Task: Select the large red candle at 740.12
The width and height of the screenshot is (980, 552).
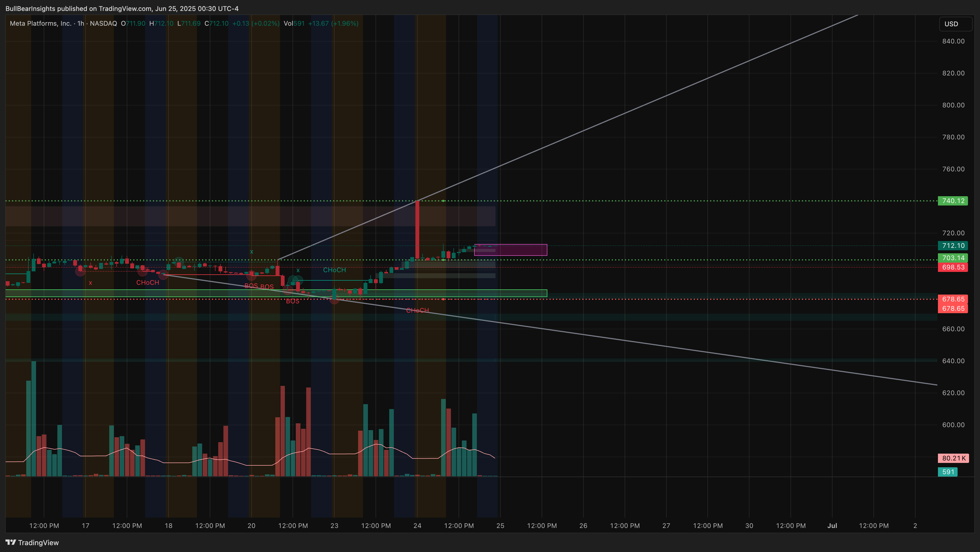Action: coord(417,230)
